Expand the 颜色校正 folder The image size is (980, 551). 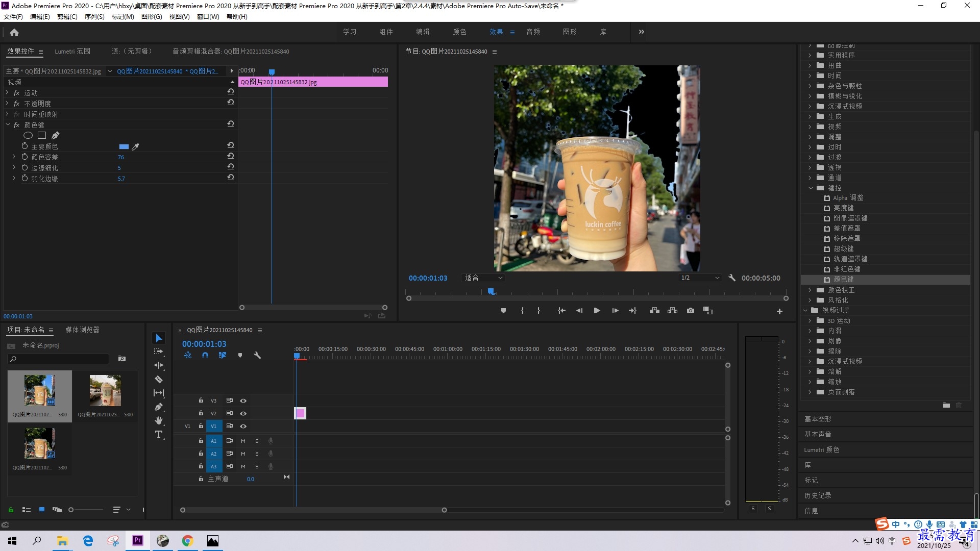click(x=810, y=290)
